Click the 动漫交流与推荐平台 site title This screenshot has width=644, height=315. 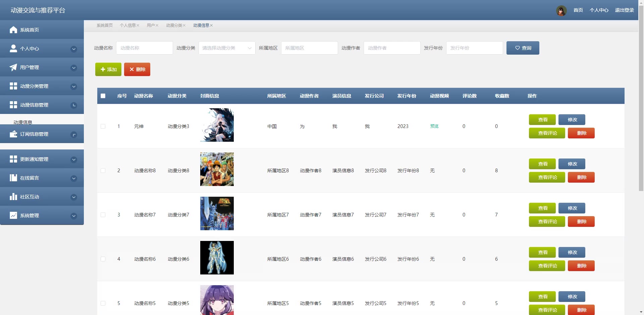point(38,10)
